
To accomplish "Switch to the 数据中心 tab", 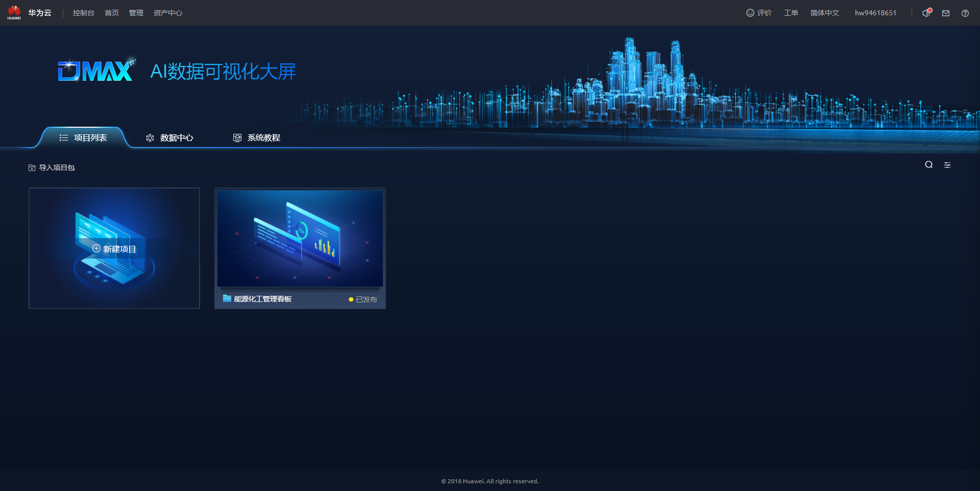I will [169, 138].
